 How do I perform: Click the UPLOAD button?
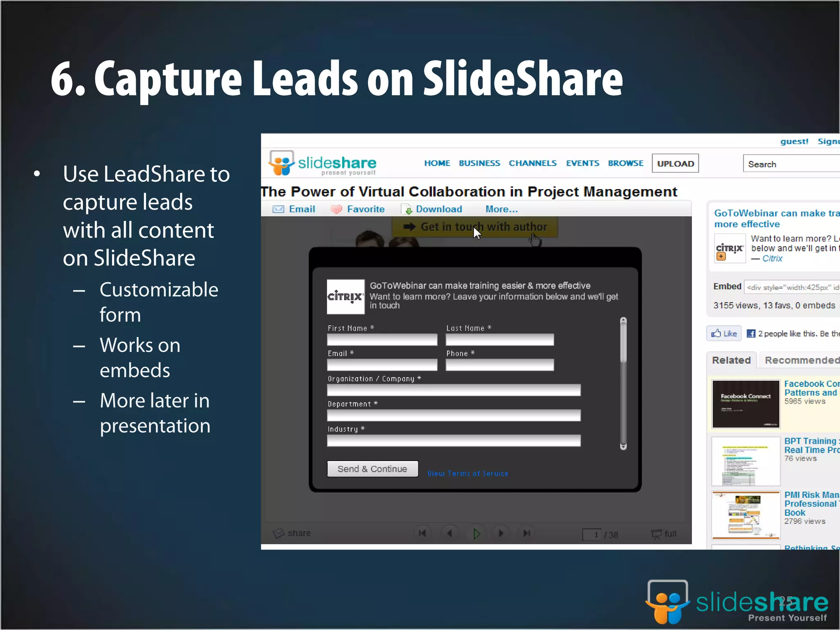pyautogui.click(x=675, y=164)
